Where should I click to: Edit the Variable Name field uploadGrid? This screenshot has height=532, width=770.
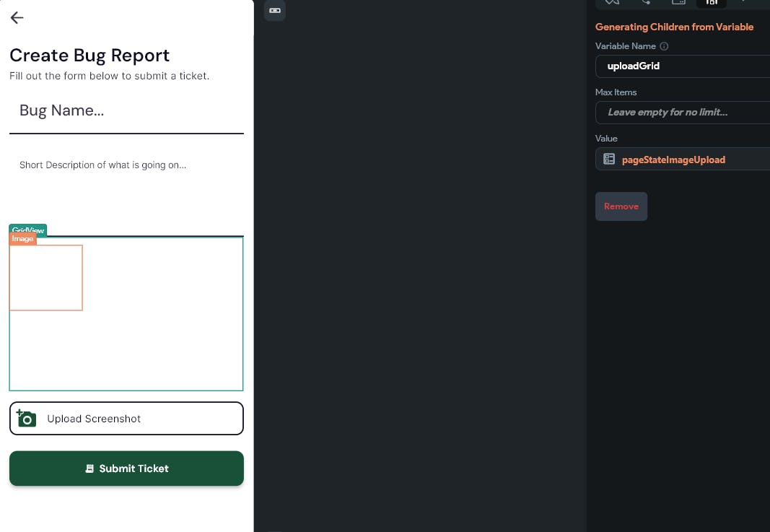683,66
